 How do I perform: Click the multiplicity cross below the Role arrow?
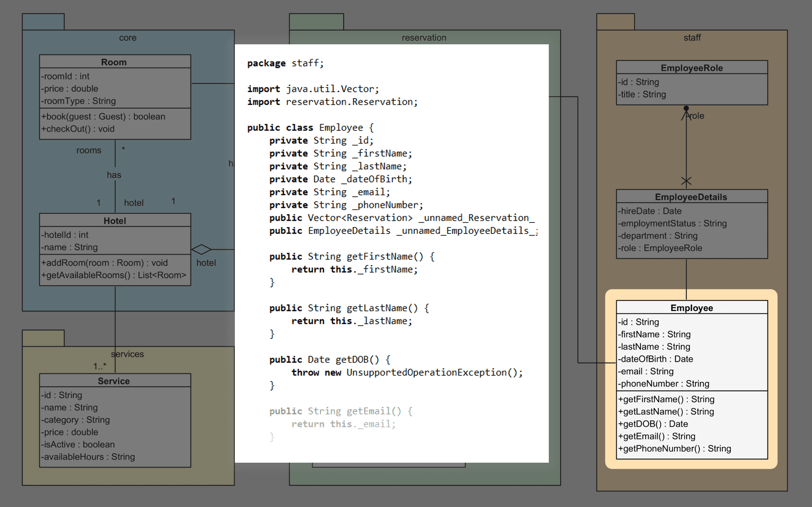(x=686, y=181)
